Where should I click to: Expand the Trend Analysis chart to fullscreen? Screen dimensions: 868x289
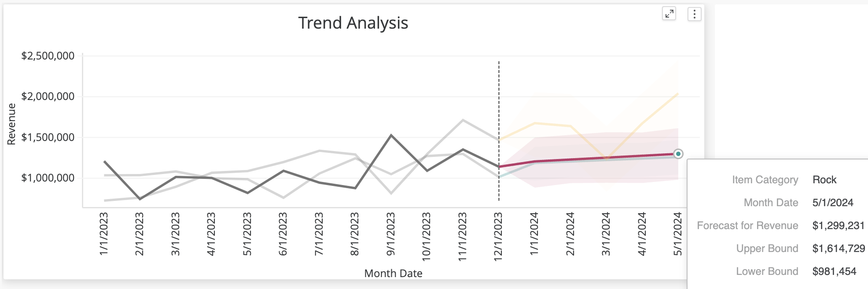669,14
